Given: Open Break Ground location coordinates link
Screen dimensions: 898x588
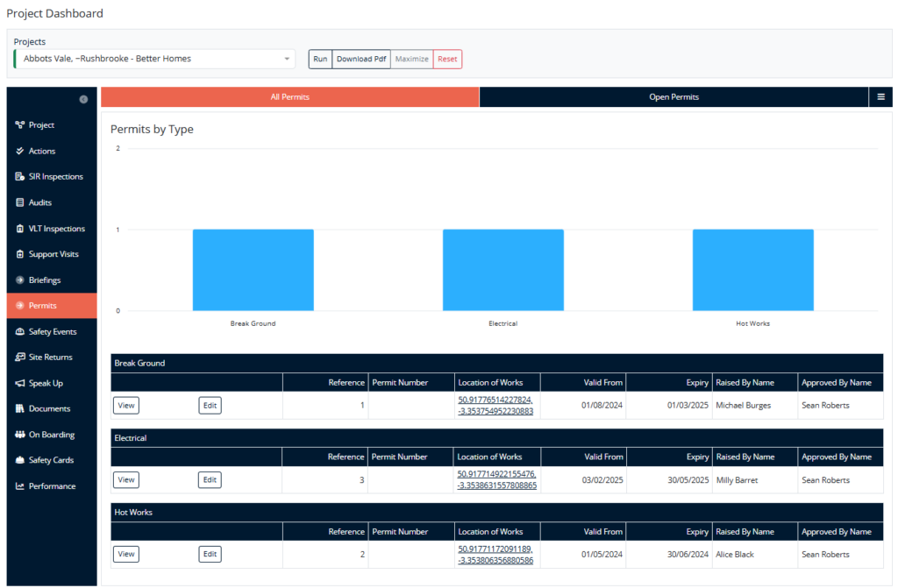Looking at the screenshot, I should (495, 406).
